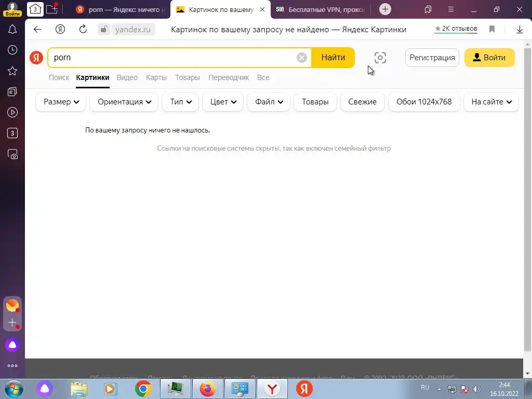This screenshot has height=399, width=532.
Task: Click the Регистрация button
Action: 432,58
